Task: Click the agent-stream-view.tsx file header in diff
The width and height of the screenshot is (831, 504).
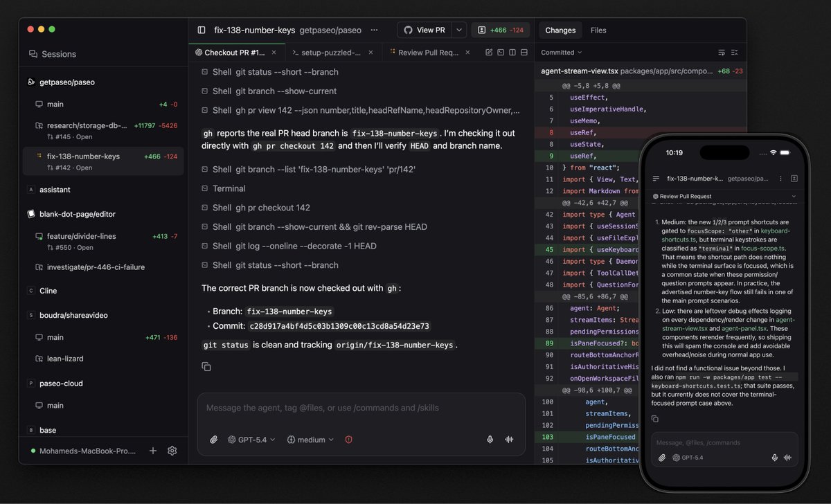Action: click(641, 71)
